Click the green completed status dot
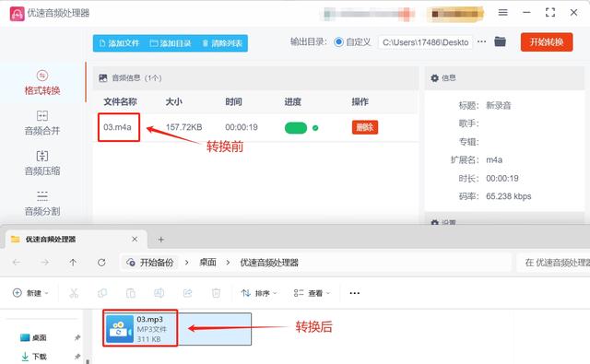This screenshot has width=590, height=364. click(x=315, y=128)
